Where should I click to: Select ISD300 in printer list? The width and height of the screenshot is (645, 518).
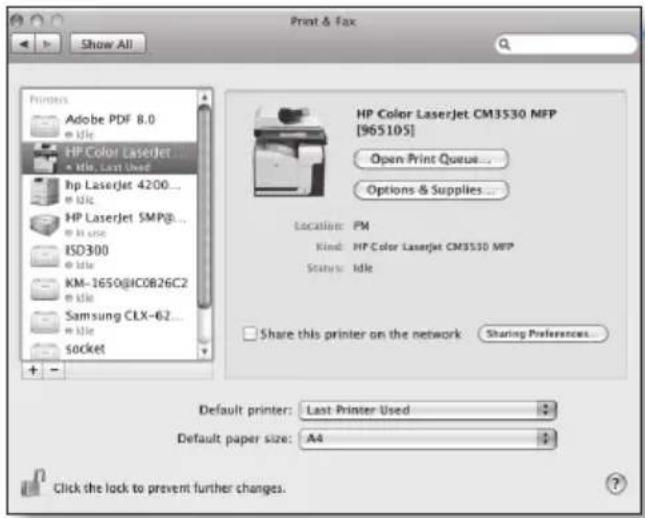coord(109,256)
